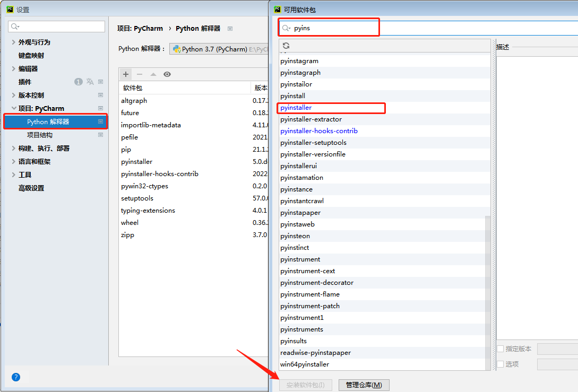Expand the 外观与行为 section
Screen dimensions: 578x392
[14, 42]
